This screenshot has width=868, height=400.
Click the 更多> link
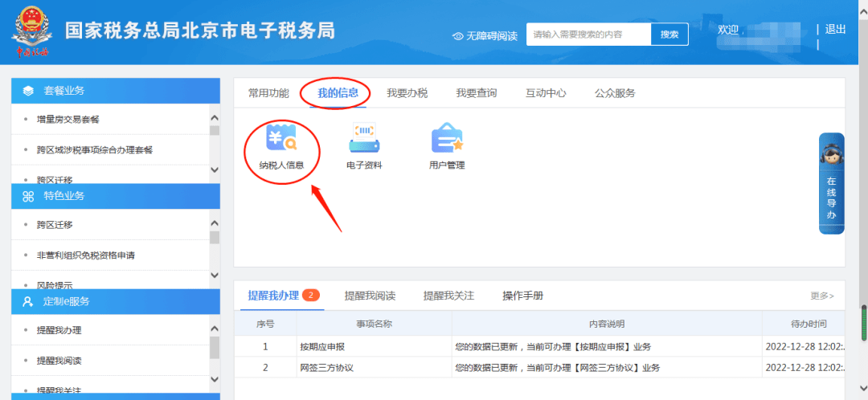point(822,296)
